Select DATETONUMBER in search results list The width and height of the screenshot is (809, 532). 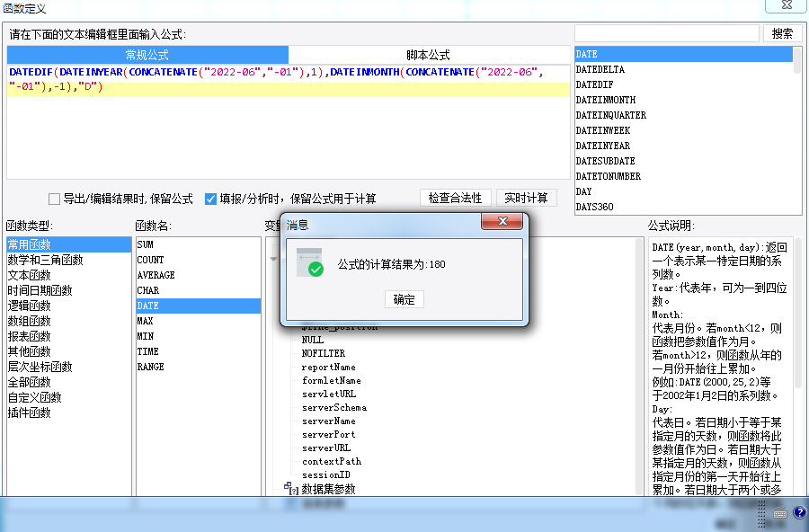(x=684, y=176)
